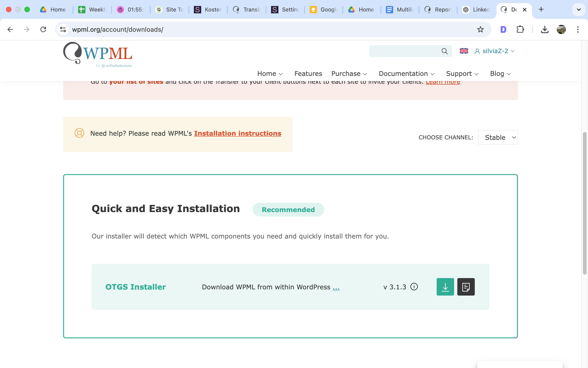Click the purple extension icon in toolbar
The image size is (588, 368).
click(x=503, y=29)
